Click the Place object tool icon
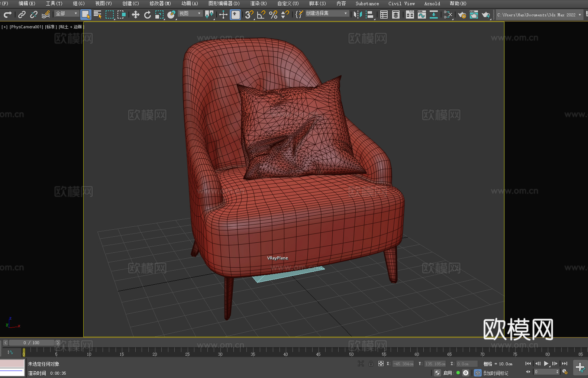This screenshot has height=378, width=588. pos(171,14)
